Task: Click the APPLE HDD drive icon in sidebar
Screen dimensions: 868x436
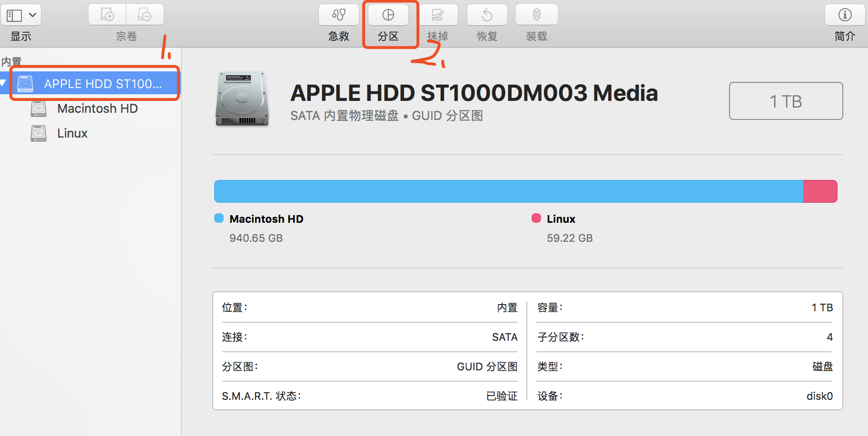Action: click(25, 84)
